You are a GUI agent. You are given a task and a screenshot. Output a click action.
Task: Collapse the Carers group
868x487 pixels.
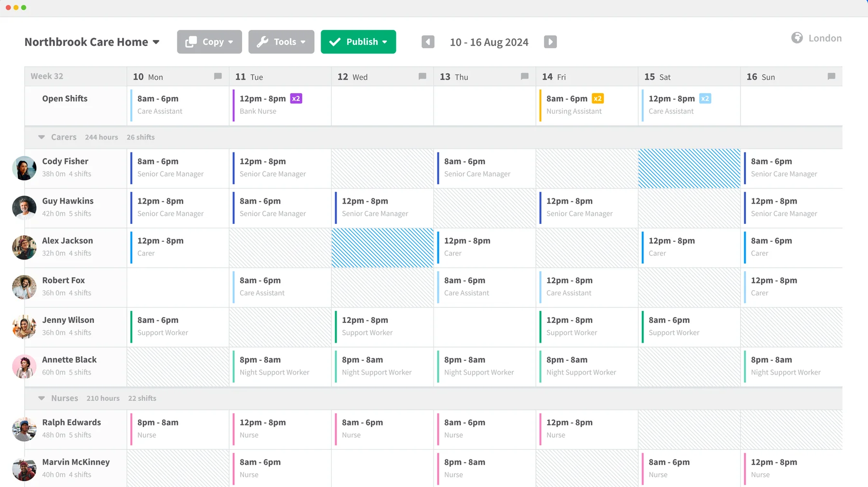[x=41, y=137]
